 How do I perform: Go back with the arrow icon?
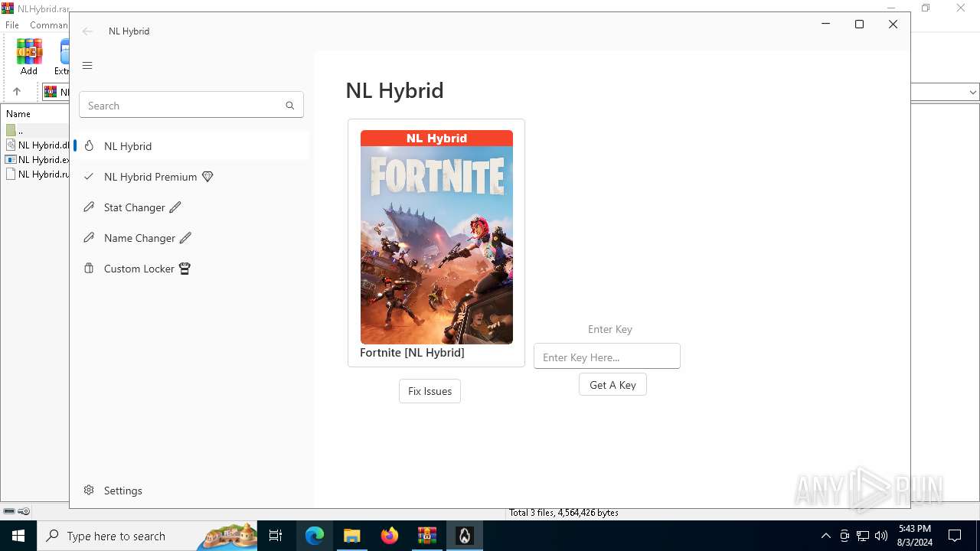(x=87, y=31)
